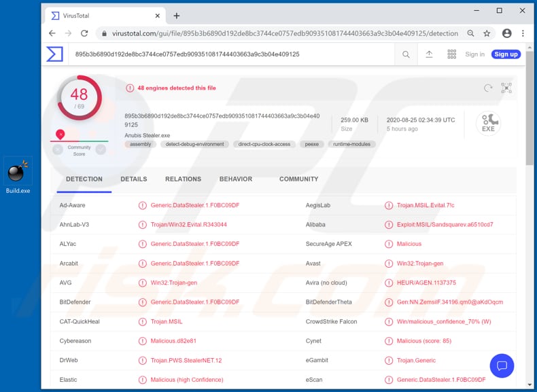Vote negative on community score
This screenshot has width=537, height=392.
(x=58, y=149)
